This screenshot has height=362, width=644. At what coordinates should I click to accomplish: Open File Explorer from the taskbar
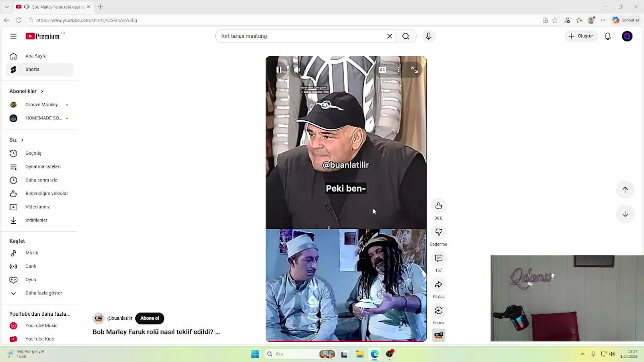coord(360,354)
